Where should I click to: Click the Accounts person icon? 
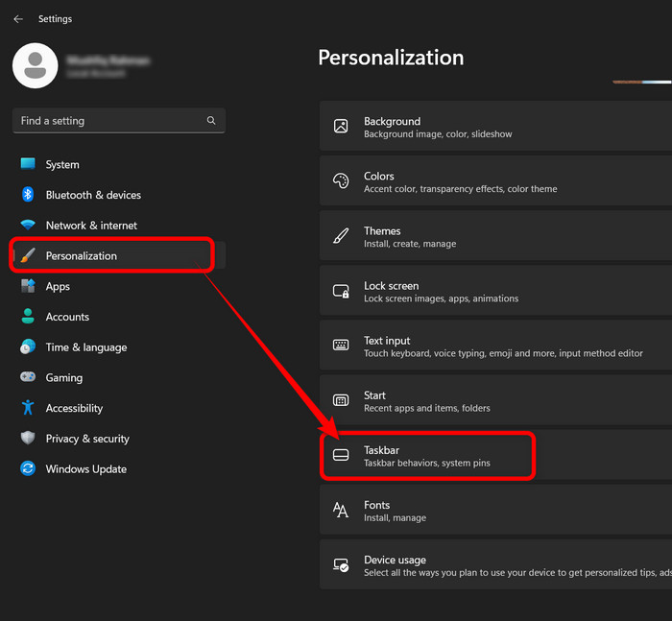click(28, 317)
